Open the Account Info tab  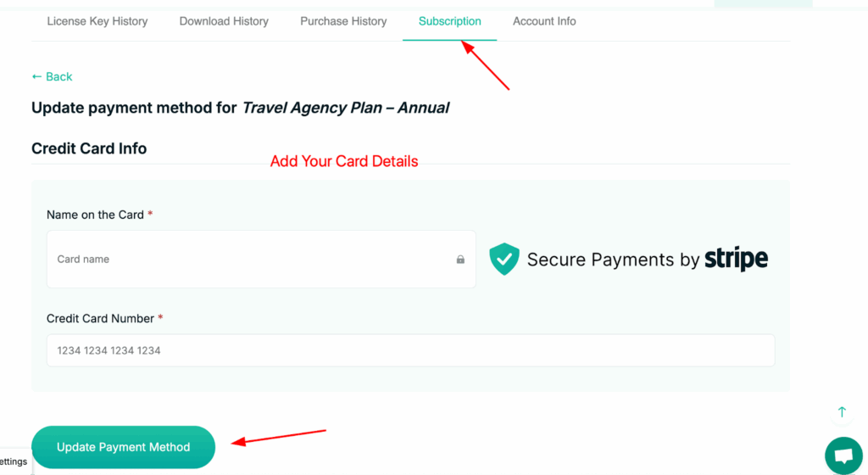(x=544, y=21)
